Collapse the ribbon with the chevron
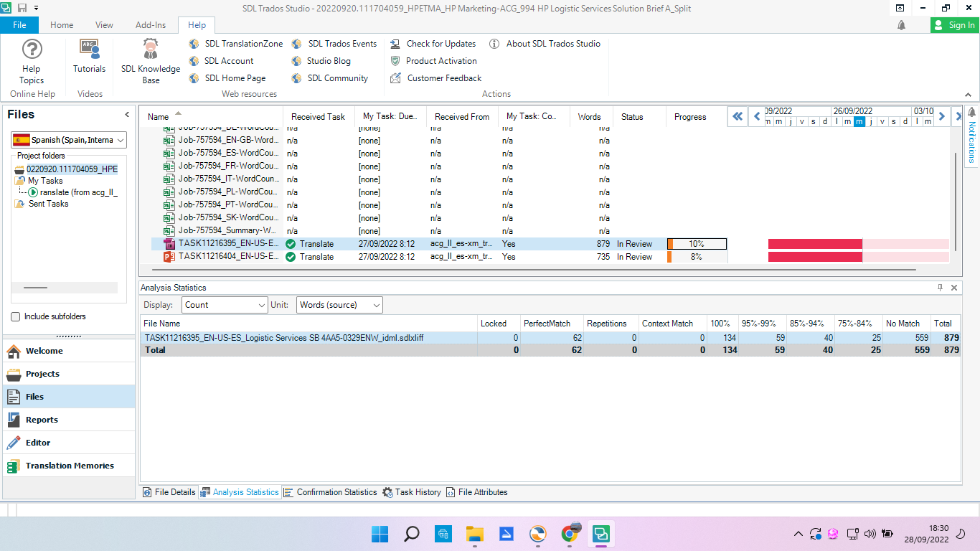 click(969, 95)
